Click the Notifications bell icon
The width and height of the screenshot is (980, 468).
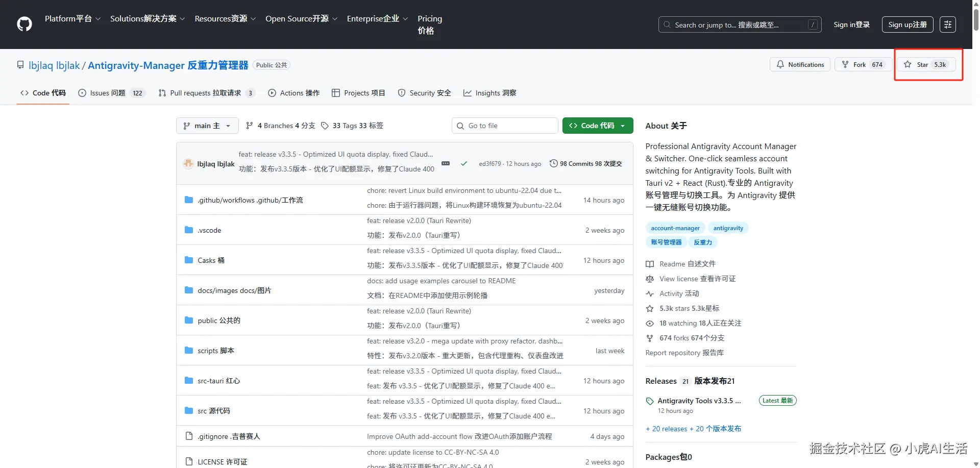pyautogui.click(x=780, y=64)
